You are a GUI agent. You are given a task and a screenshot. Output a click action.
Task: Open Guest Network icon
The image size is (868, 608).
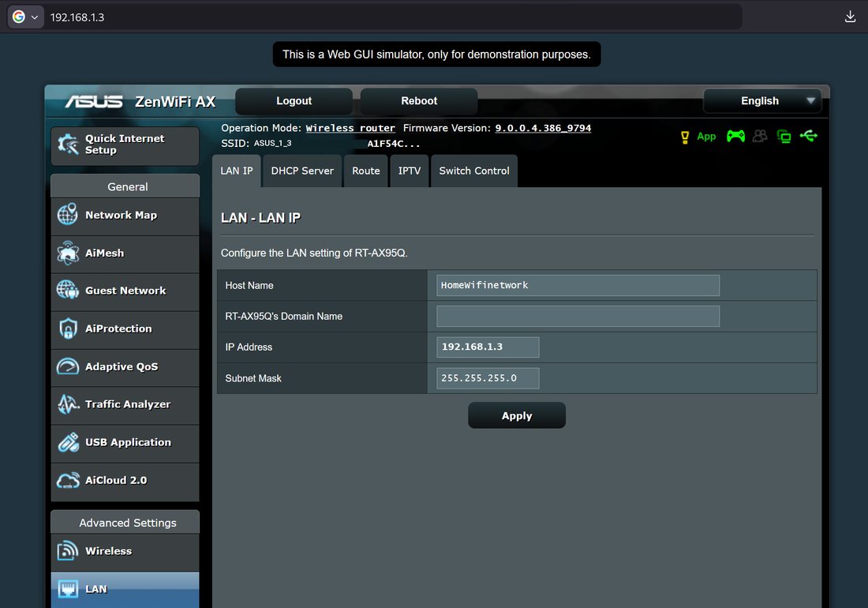tap(68, 290)
